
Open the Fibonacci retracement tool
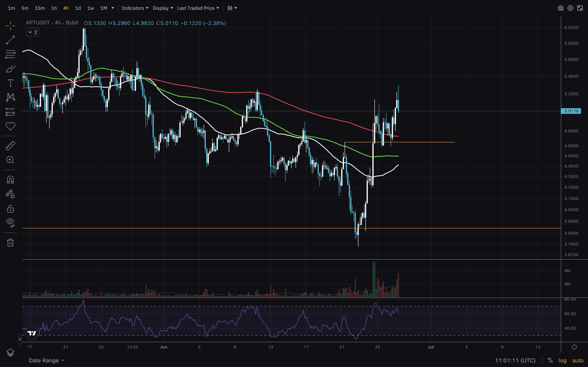[10, 54]
